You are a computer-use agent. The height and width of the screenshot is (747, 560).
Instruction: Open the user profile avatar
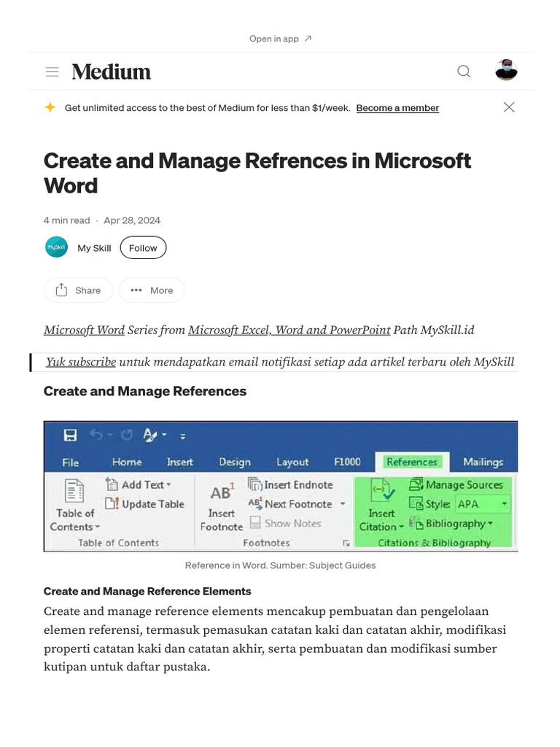point(506,71)
